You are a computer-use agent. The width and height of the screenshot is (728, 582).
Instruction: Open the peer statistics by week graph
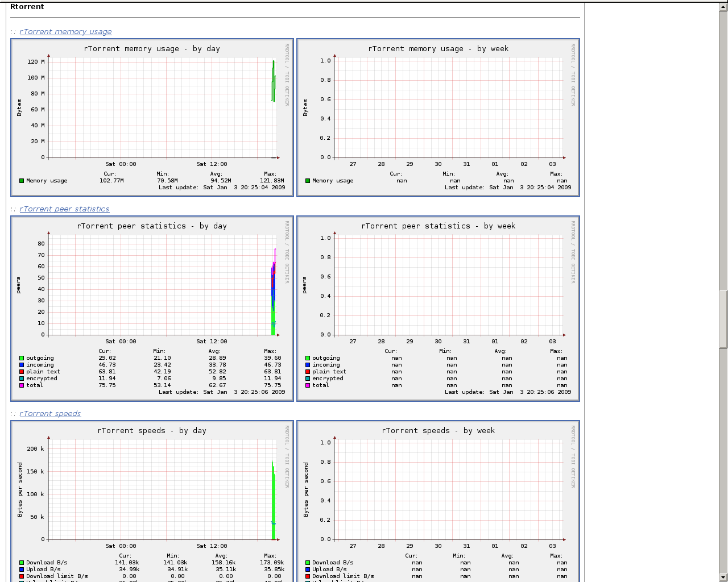pos(439,309)
